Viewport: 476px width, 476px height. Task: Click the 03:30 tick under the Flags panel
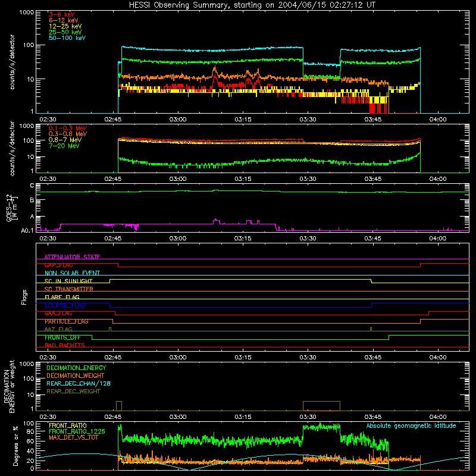coord(308,358)
